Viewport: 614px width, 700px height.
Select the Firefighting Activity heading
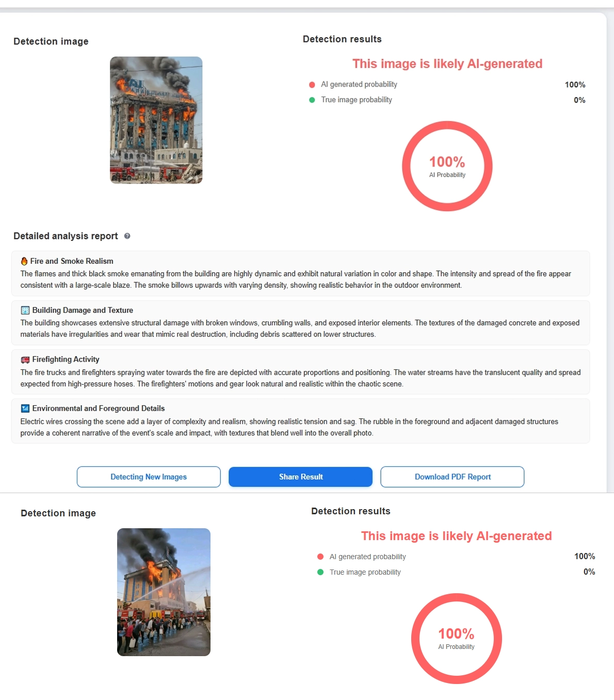[x=66, y=360]
